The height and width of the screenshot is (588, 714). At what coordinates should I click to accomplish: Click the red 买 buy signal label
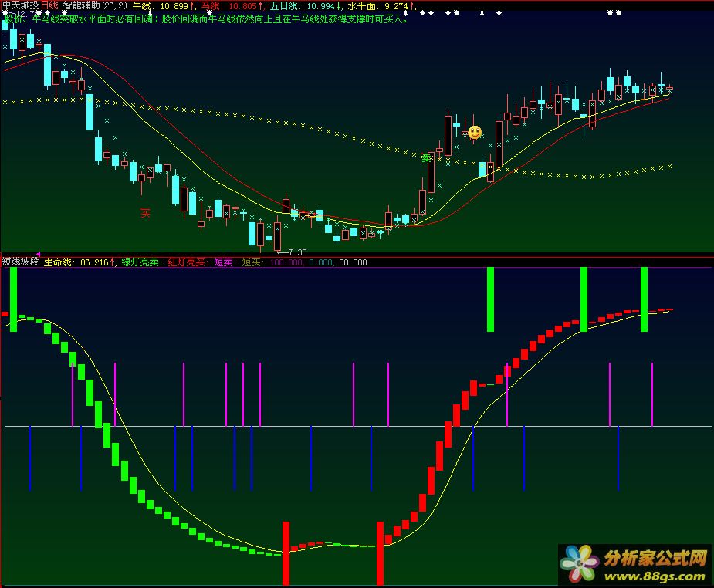145,213
